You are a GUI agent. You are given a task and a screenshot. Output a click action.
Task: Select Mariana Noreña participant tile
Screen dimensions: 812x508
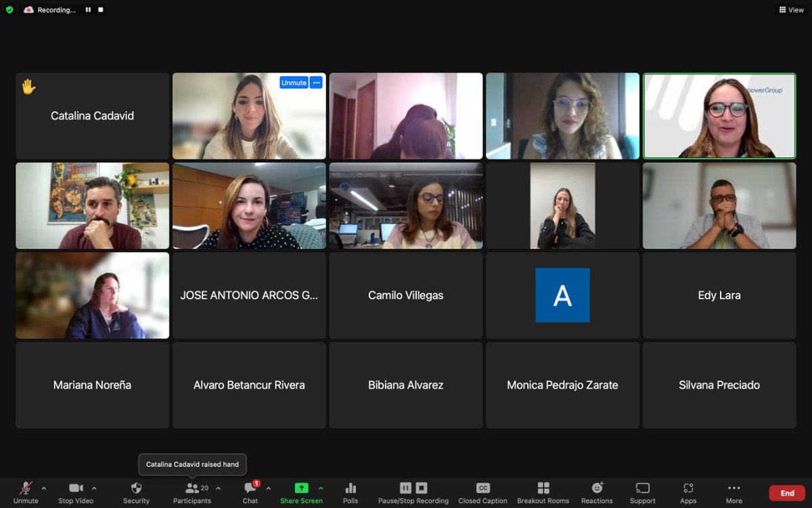(93, 385)
